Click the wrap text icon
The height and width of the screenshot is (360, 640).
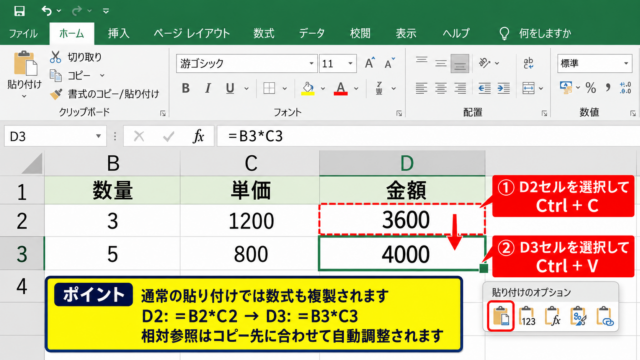[528, 63]
